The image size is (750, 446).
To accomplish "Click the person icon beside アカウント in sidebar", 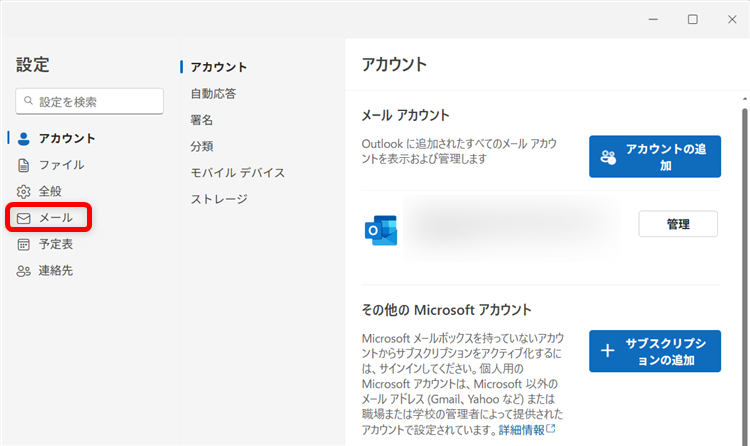I will click(23, 139).
